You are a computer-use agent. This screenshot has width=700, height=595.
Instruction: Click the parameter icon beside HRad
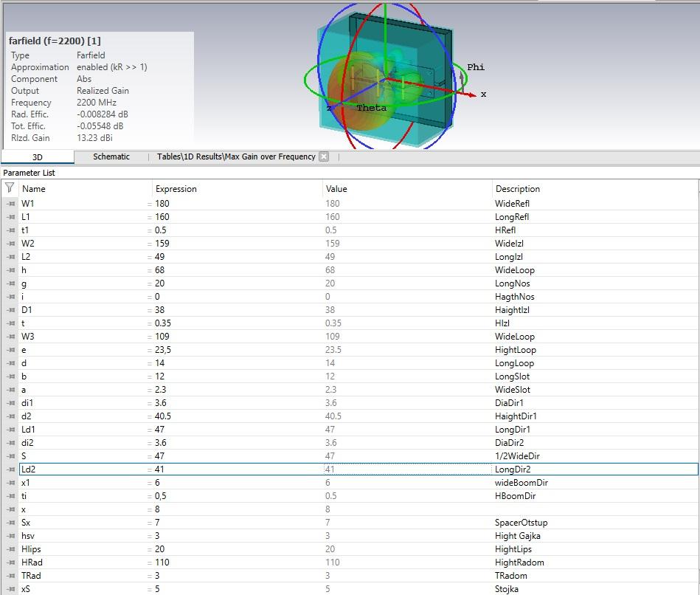(10, 563)
